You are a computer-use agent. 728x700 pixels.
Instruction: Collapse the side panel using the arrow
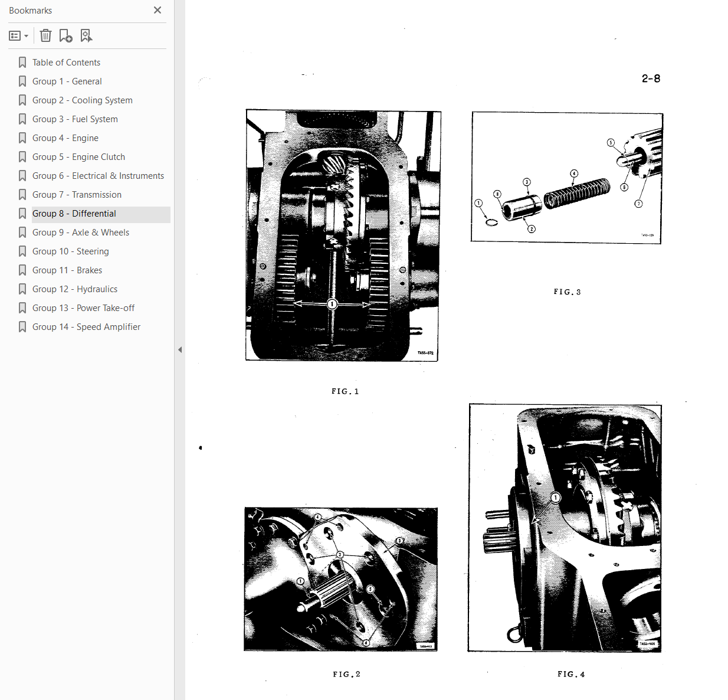tap(180, 350)
